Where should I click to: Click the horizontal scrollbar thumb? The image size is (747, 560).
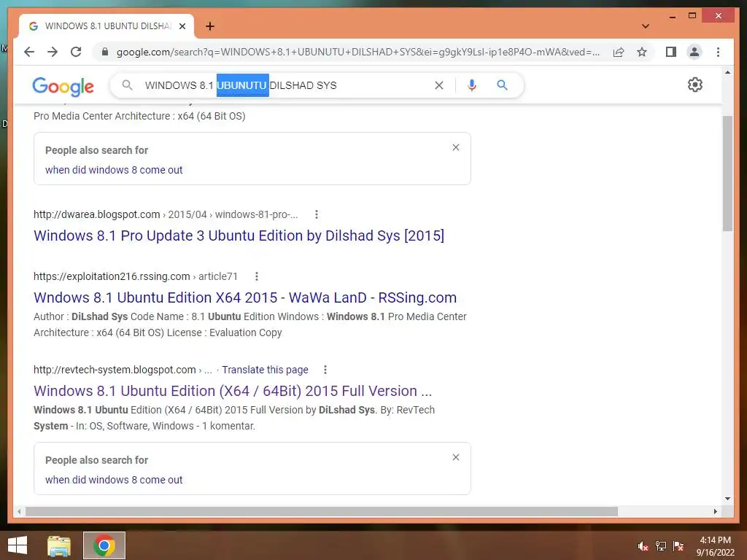click(322, 511)
